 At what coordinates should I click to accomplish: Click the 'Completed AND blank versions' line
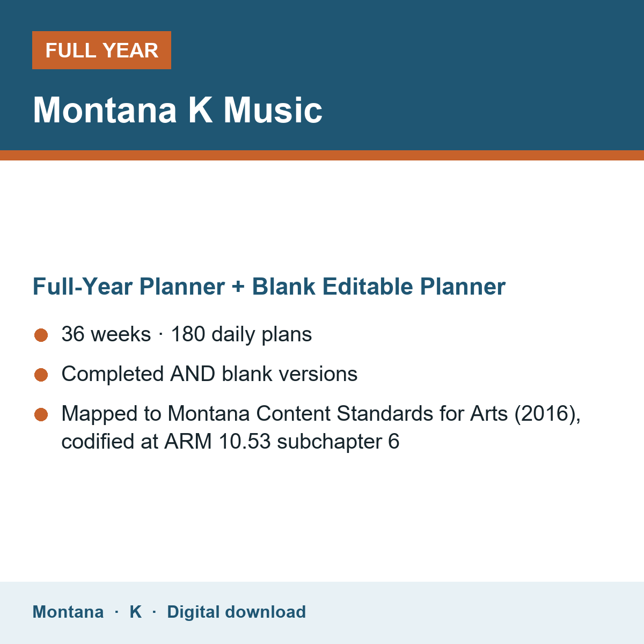coord(209,374)
